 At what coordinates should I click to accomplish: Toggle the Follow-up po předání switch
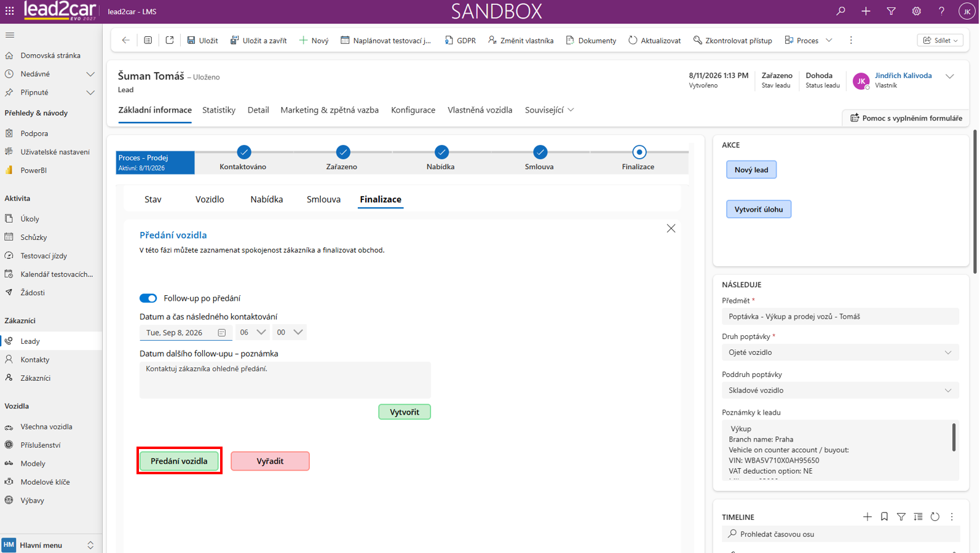pyautogui.click(x=148, y=298)
